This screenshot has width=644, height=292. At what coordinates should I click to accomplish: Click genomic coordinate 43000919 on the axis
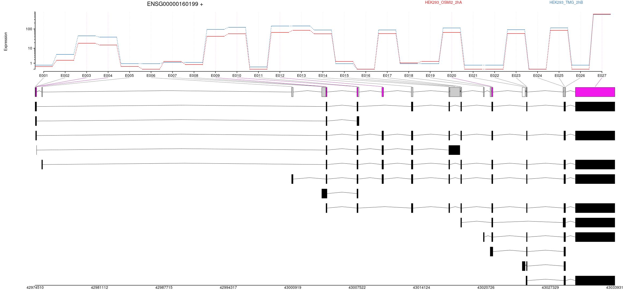point(293,287)
